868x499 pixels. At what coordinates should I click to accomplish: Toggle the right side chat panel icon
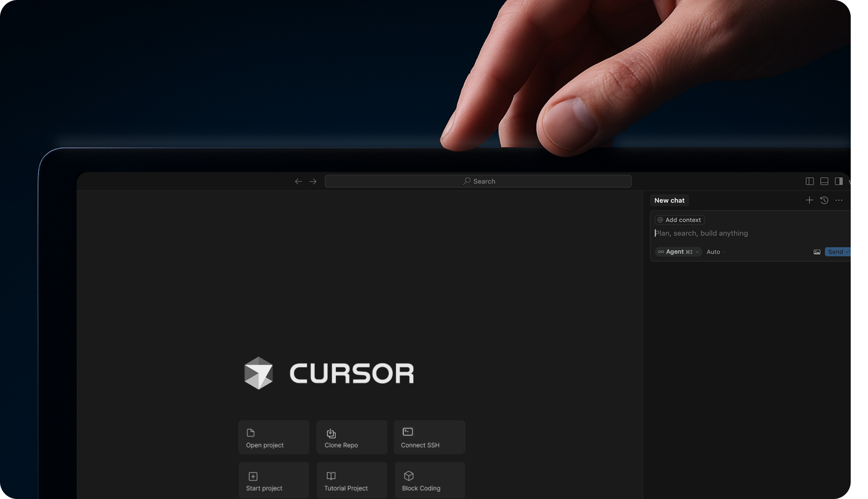pos(839,181)
